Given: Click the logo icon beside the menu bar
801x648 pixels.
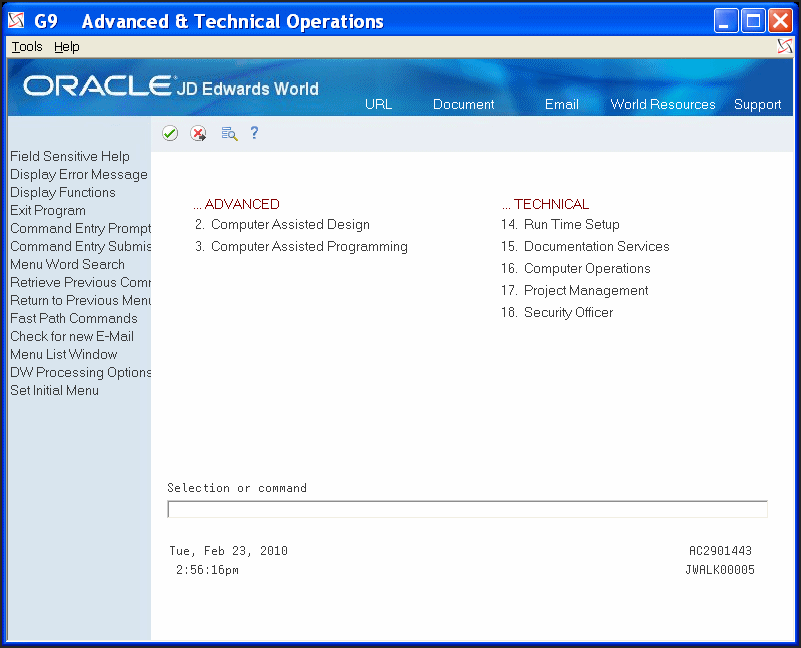Looking at the screenshot, I should tap(785, 47).
